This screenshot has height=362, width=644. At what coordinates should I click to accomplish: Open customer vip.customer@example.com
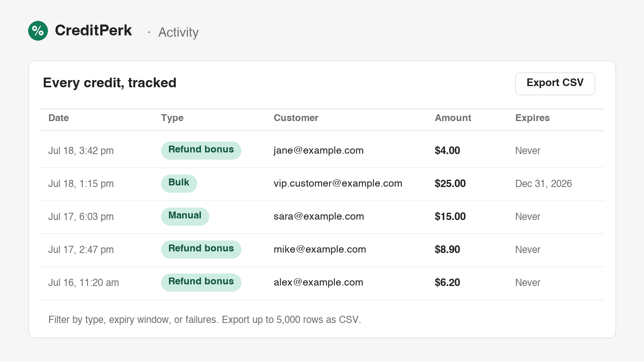click(x=338, y=183)
